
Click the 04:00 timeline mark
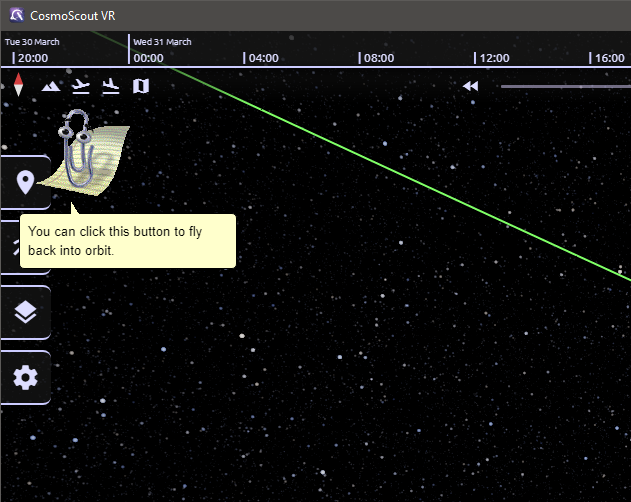263,58
